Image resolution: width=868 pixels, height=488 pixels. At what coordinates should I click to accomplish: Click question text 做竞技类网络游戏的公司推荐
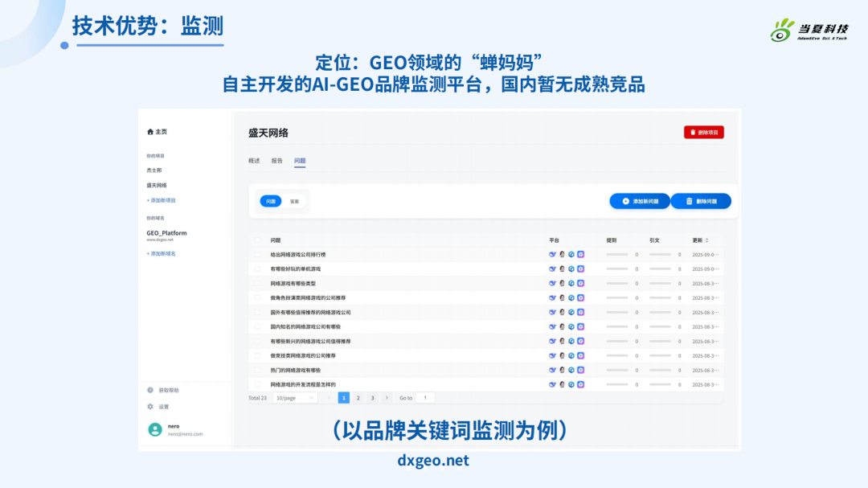[x=303, y=355]
